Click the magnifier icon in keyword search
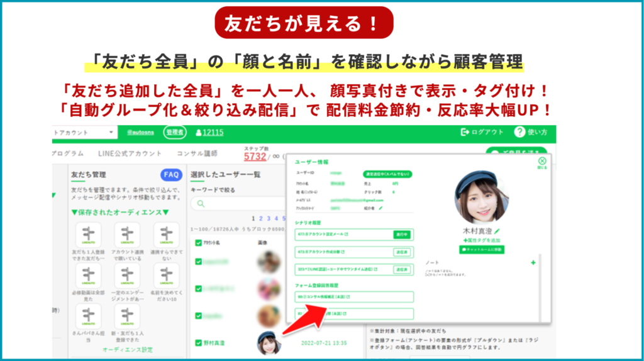Image resolution: width=644 pixels, height=361 pixels. point(201,204)
